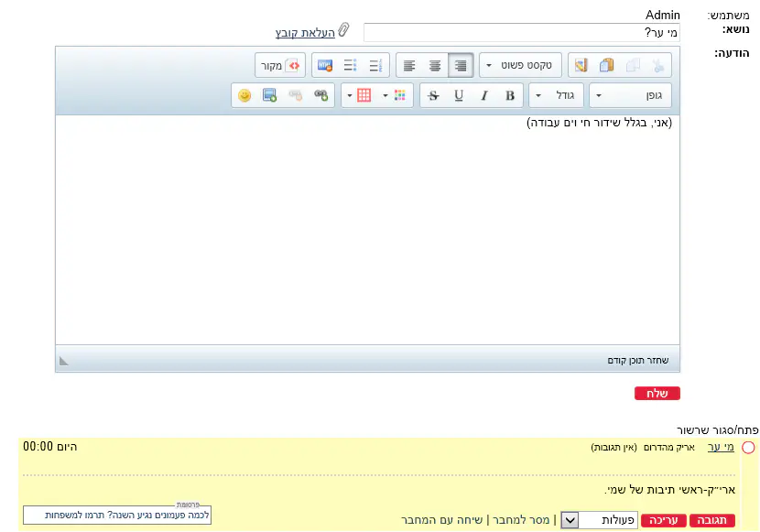
Task: Toggle bold formatting
Action: tap(510, 95)
